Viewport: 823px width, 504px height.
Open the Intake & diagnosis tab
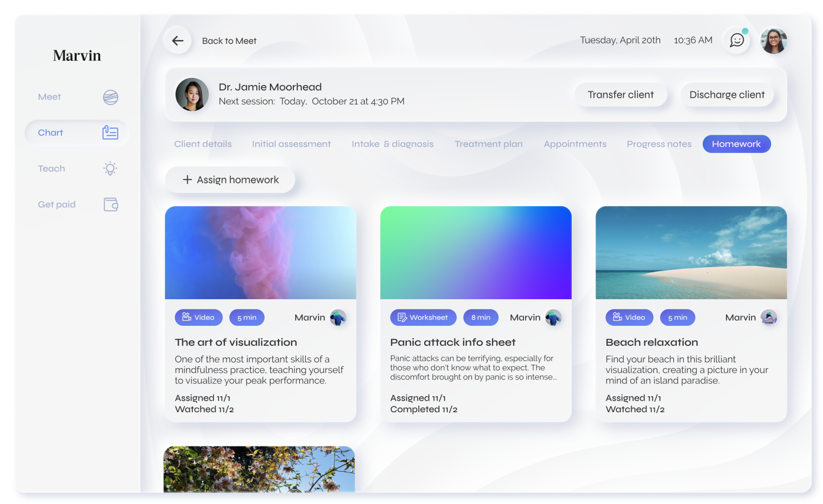[x=393, y=144]
